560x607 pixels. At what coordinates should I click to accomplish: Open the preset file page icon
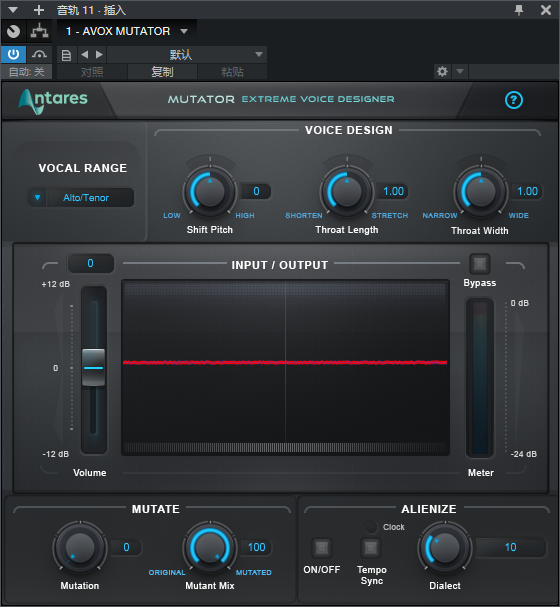coord(67,55)
